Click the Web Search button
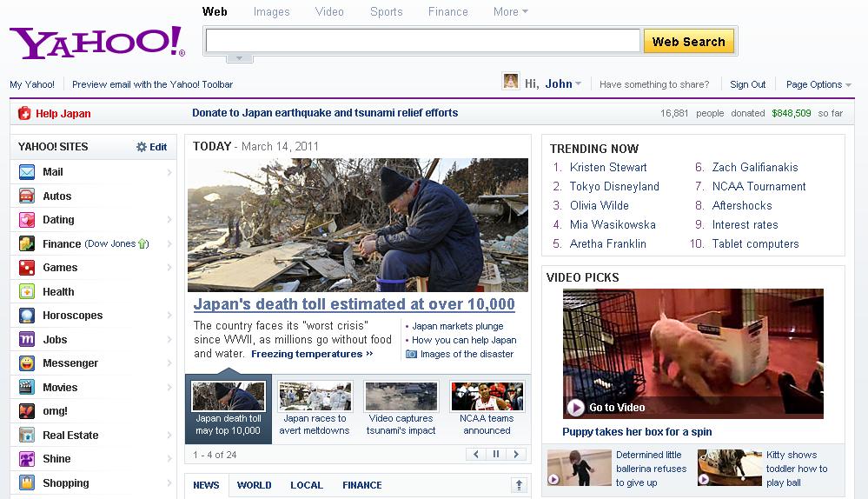Screen dimensions: 868x499 [689, 42]
